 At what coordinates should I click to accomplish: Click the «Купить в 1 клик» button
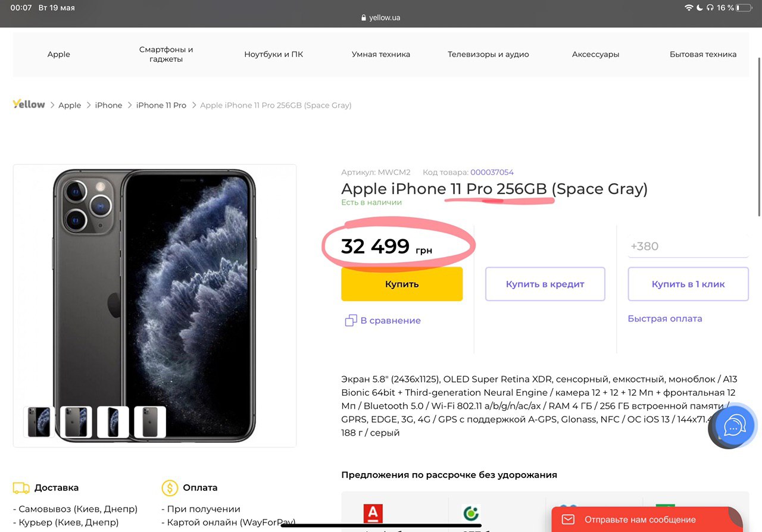point(688,284)
